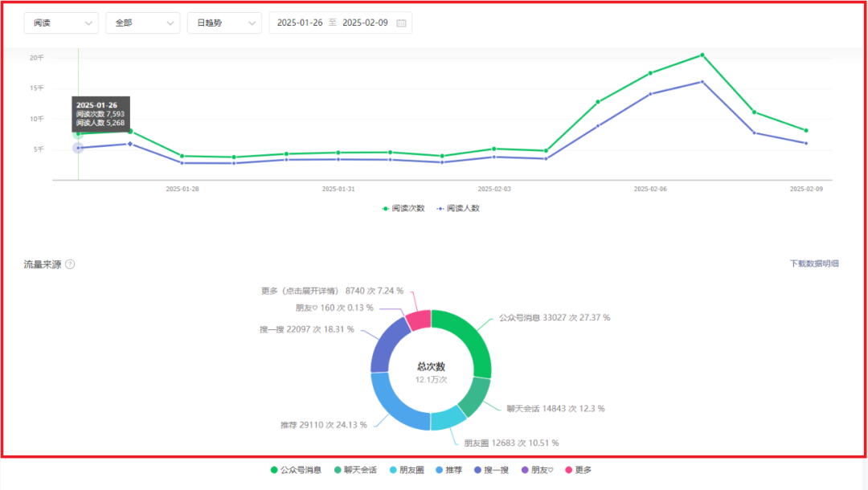Click end date 2025-02-09 in the date range

pos(365,23)
